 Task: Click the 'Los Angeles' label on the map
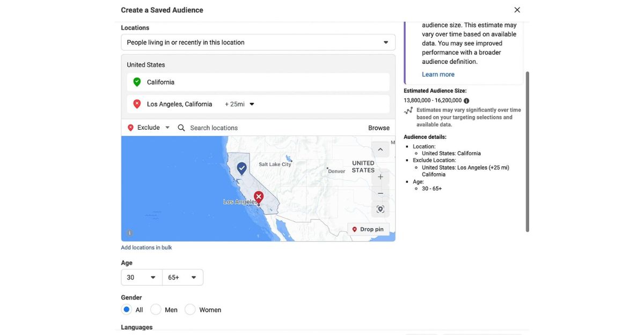(239, 202)
